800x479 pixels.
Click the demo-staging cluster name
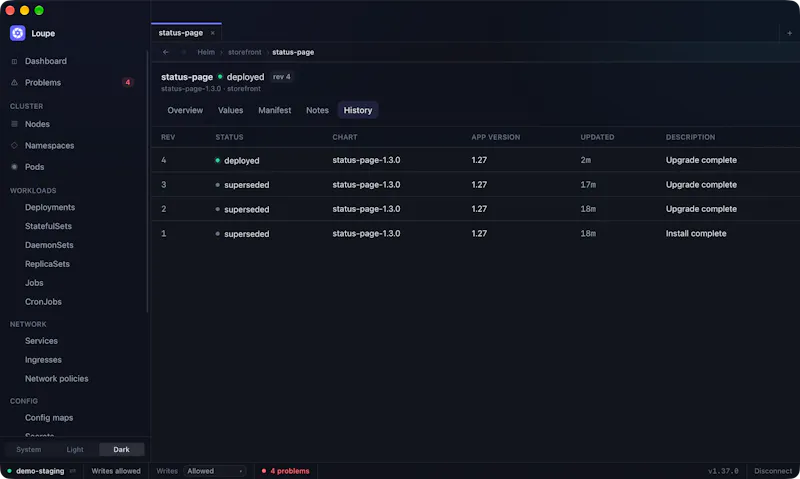point(40,471)
